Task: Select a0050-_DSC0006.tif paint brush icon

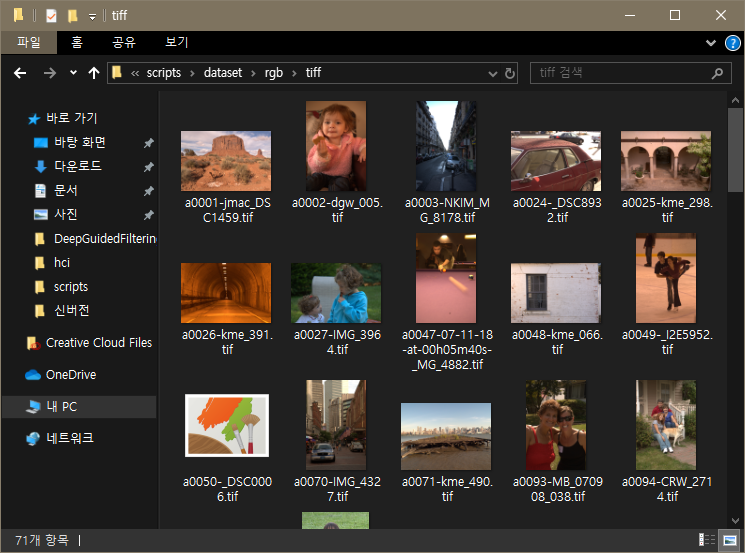Action: [x=227, y=426]
